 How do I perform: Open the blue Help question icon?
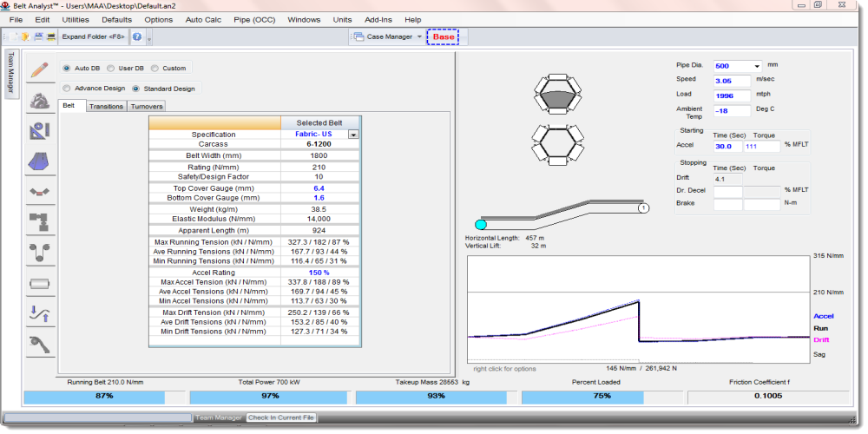(x=137, y=37)
